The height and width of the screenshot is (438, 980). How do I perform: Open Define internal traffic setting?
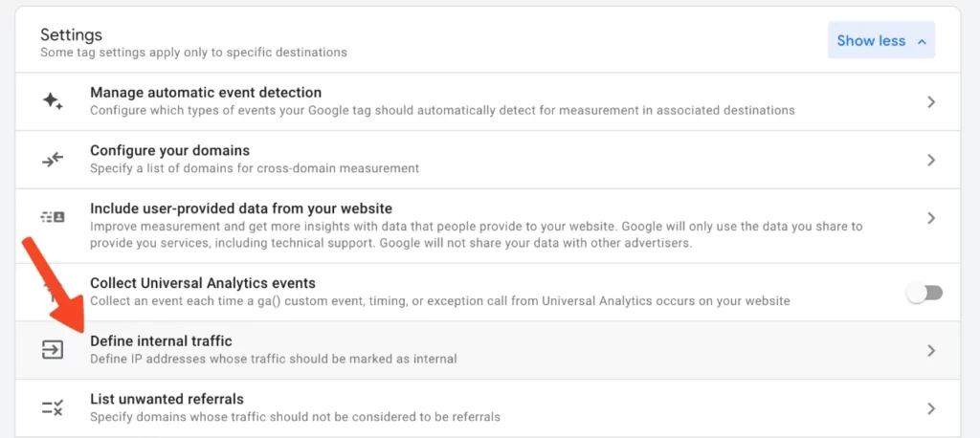(487, 350)
